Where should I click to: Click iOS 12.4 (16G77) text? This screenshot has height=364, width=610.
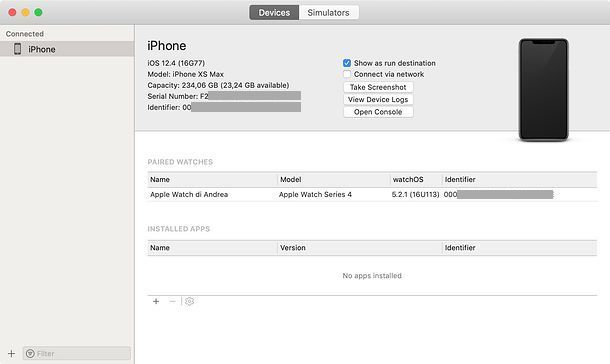(x=176, y=63)
